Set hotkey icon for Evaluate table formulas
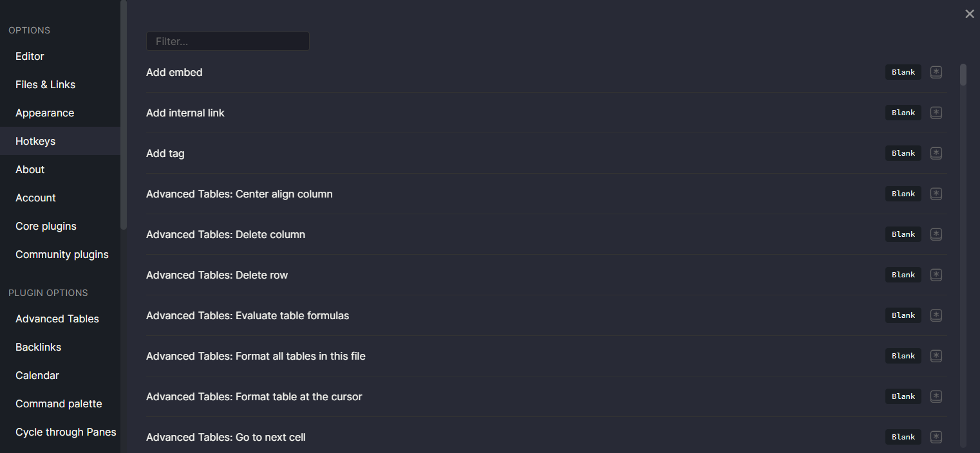This screenshot has height=453, width=980. [936, 315]
